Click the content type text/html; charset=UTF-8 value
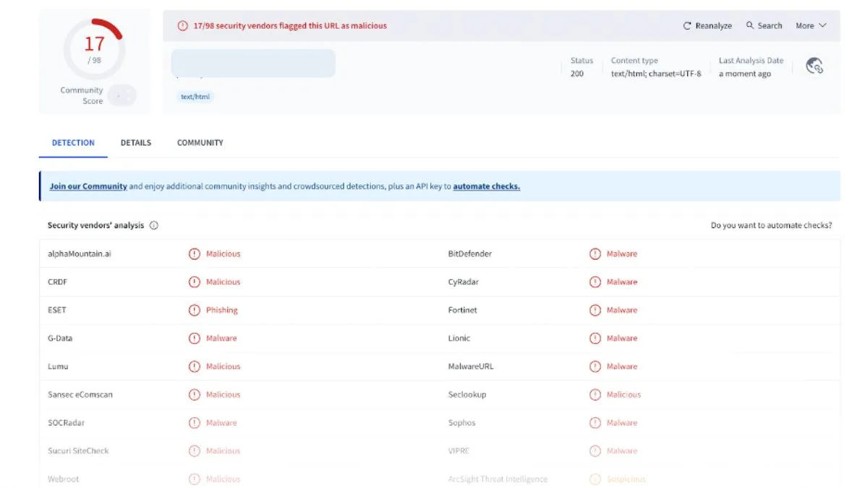868x488 pixels. [656, 74]
